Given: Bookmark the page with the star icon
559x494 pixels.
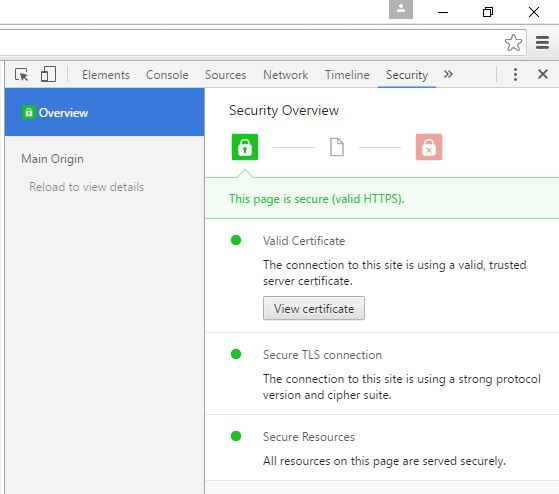Looking at the screenshot, I should 513,43.
